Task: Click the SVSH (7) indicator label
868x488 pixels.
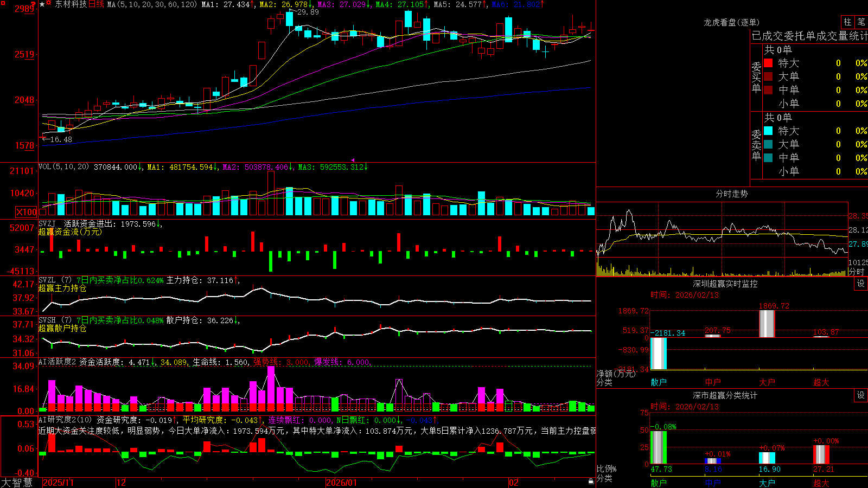Action: coord(55,320)
